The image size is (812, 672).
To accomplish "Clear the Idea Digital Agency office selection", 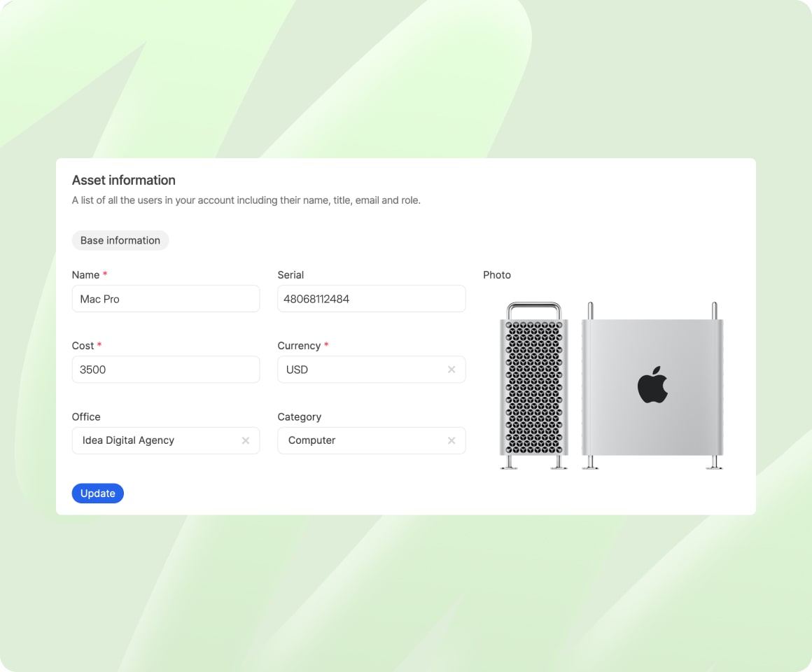I will (x=246, y=440).
